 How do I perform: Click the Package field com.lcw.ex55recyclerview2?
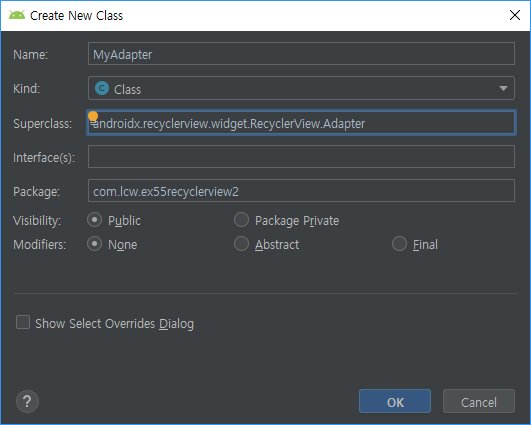pyautogui.click(x=301, y=191)
